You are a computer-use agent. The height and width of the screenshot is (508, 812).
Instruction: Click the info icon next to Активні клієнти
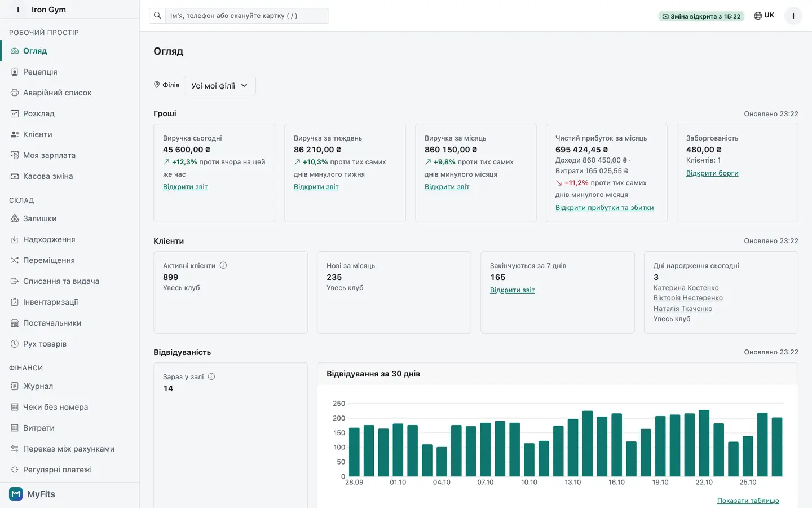pos(223,265)
